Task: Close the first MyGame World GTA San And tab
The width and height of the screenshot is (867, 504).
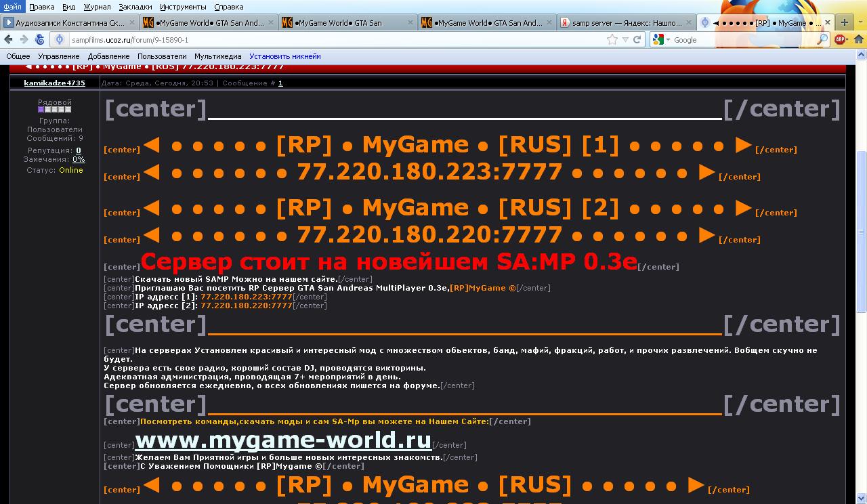Action: [270, 22]
